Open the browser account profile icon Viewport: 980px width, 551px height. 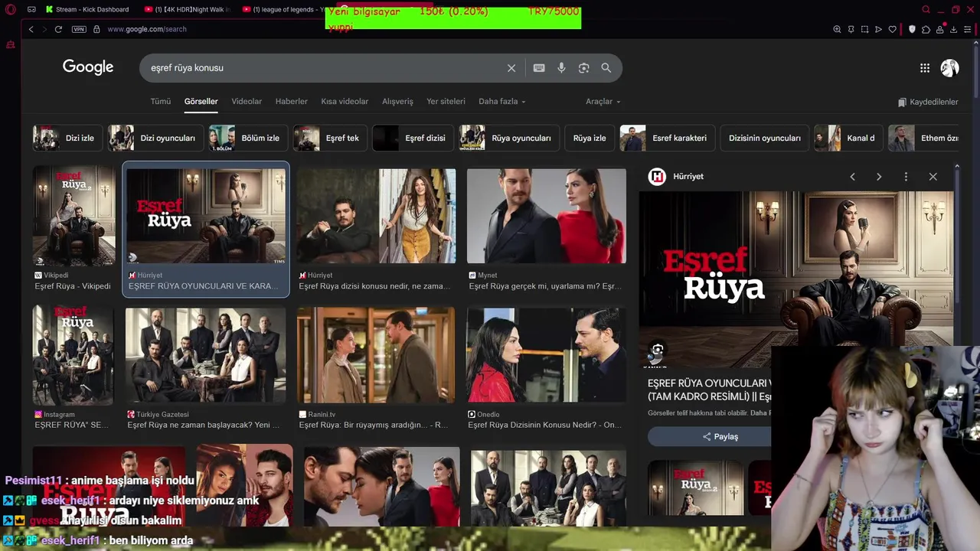[x=939, y=29]
